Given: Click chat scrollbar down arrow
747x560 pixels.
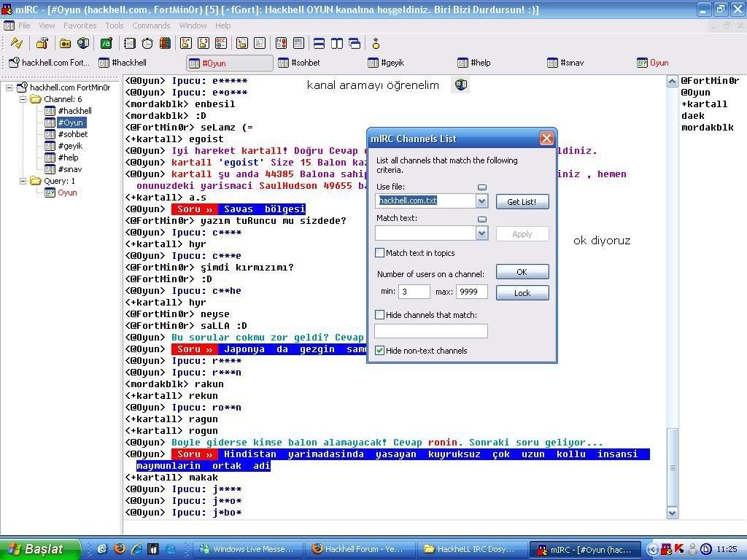Looking at the screenshot, I should 672,513.
